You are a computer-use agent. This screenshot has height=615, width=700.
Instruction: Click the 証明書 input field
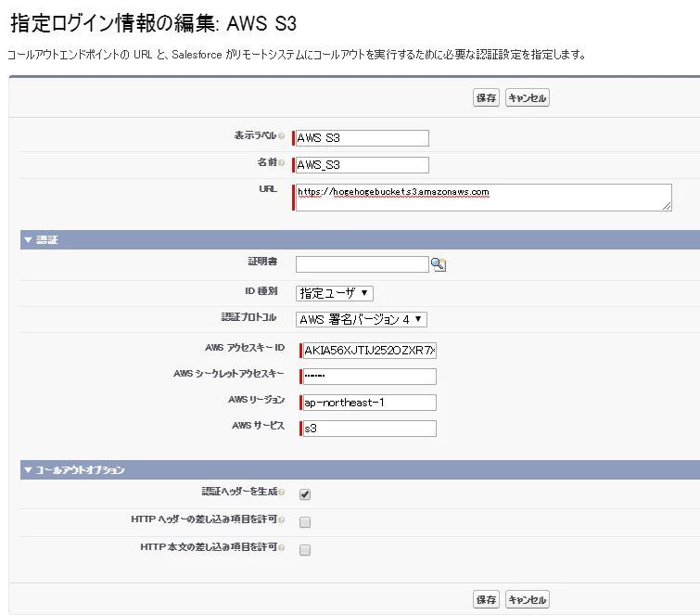click(x=363, y=264)
